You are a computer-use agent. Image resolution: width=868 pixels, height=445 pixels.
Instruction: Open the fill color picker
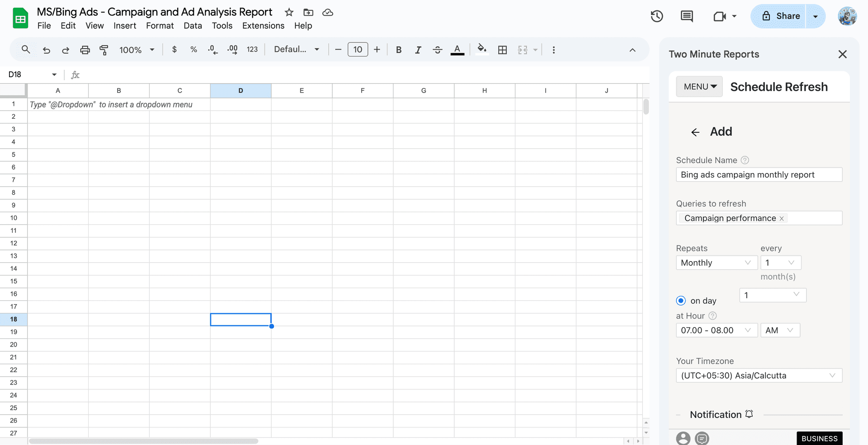(x=481, y=50)
